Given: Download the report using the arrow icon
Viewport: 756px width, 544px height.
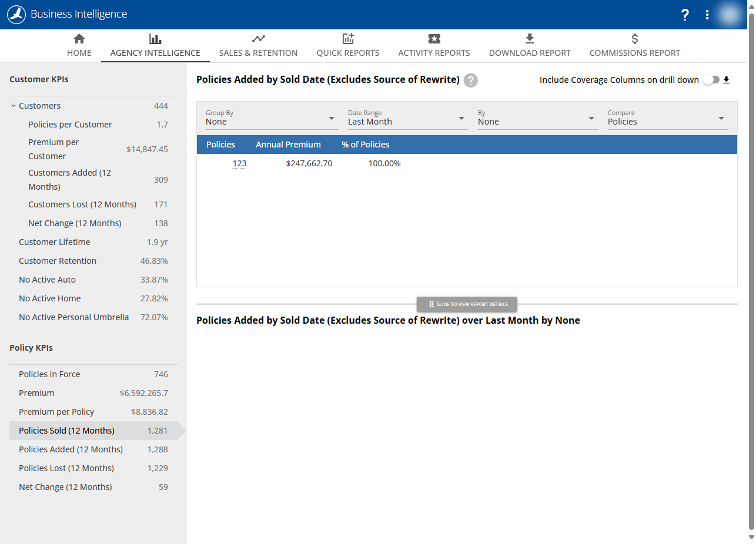Looking at the screenshot, I should click(x=726, y=80).
